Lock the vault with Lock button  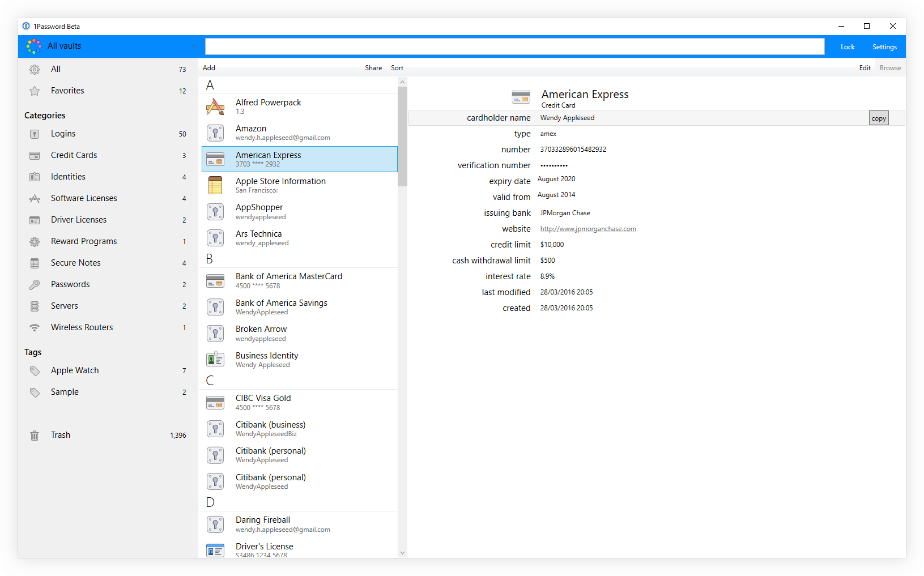(848, 47)
